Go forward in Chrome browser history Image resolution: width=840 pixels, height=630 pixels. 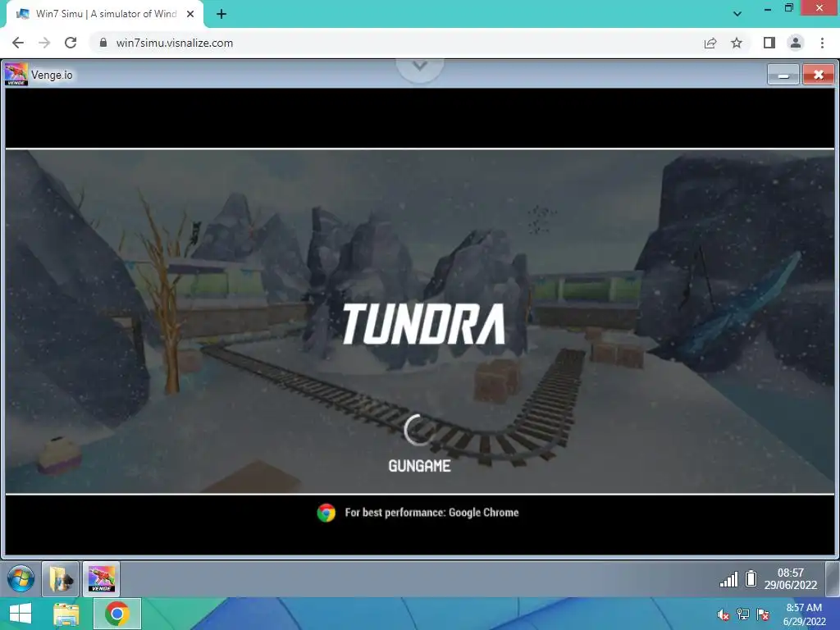pyautogui.click(x=44, y=43)
